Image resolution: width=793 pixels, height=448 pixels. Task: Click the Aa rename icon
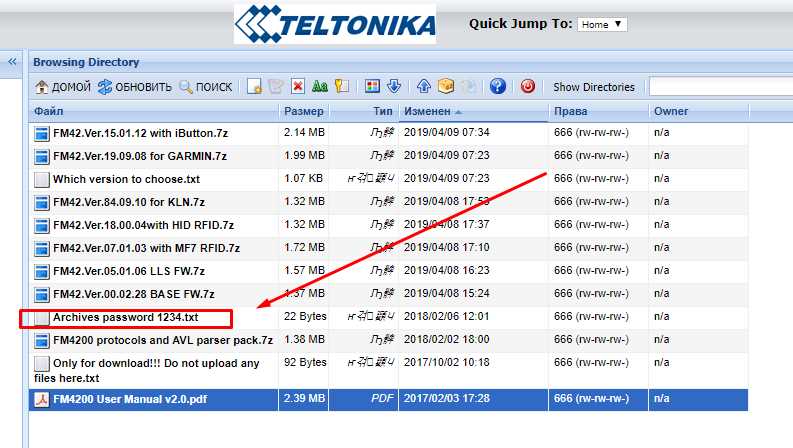point(320,87)
